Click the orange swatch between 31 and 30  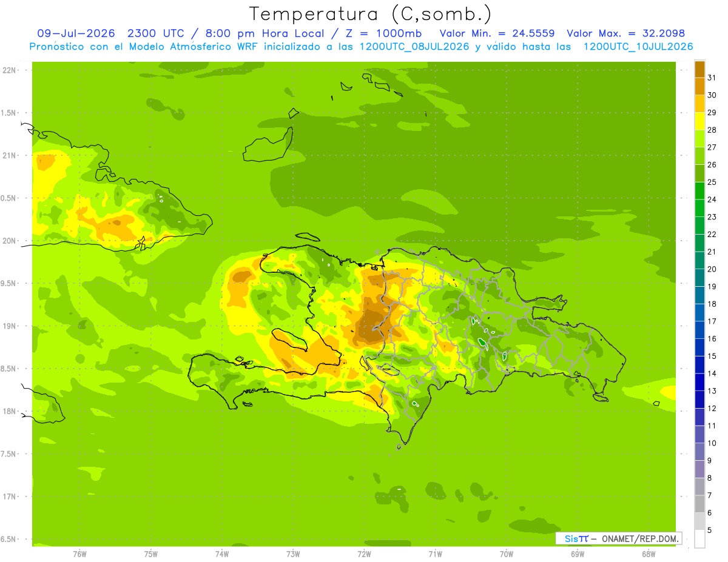(x=699, y=87)
